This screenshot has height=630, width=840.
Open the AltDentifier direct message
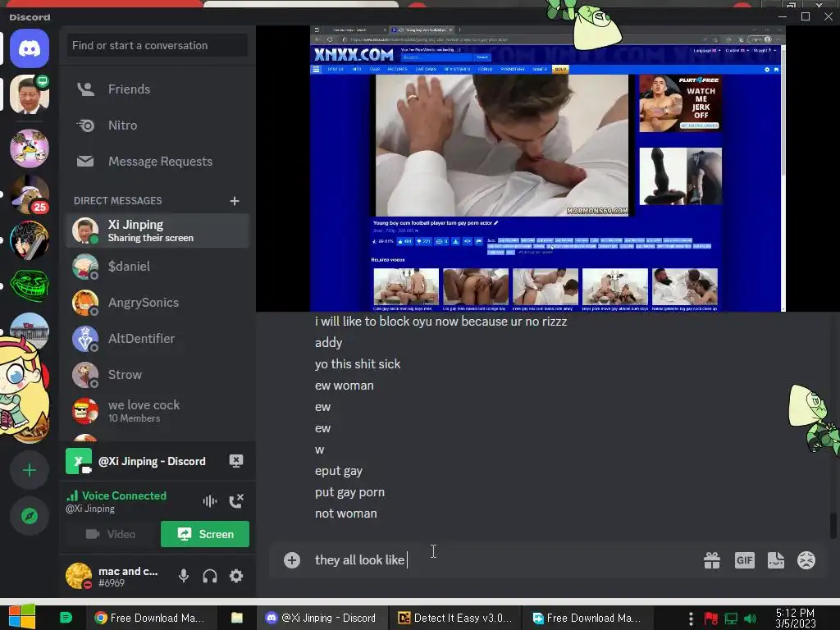(x=157, y=339)
